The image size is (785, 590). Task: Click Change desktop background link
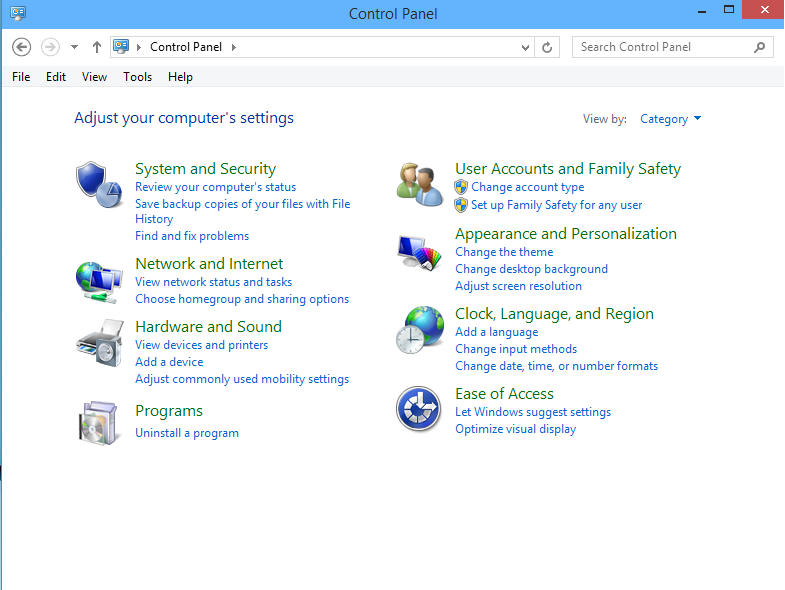(x=531, y=269)
